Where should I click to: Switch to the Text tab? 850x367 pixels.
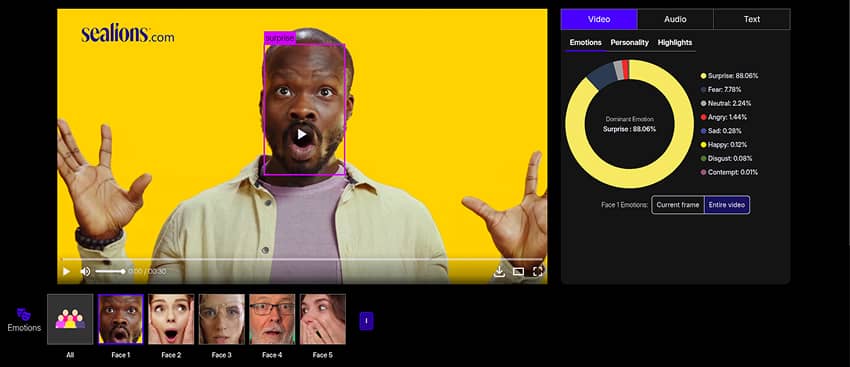click(x=751, y=19)
